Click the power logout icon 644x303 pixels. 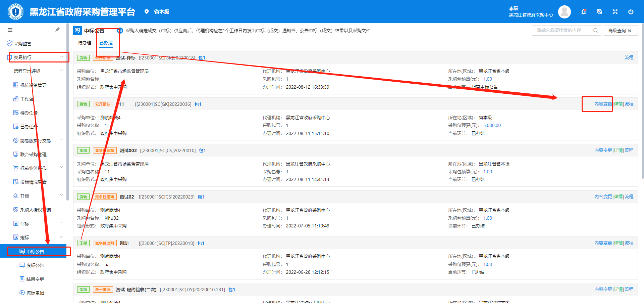click(x=631, y=12)
